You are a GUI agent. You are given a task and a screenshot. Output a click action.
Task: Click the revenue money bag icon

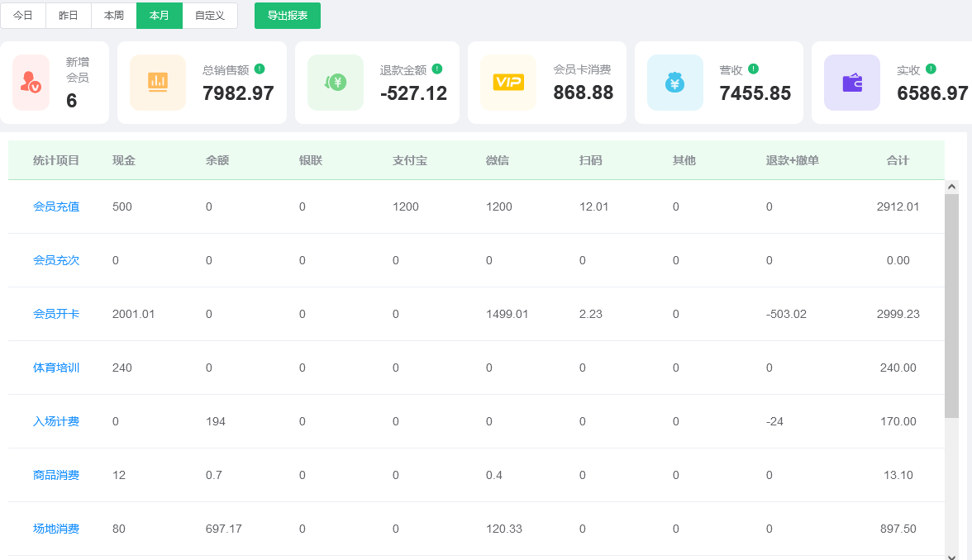(675, 83)
